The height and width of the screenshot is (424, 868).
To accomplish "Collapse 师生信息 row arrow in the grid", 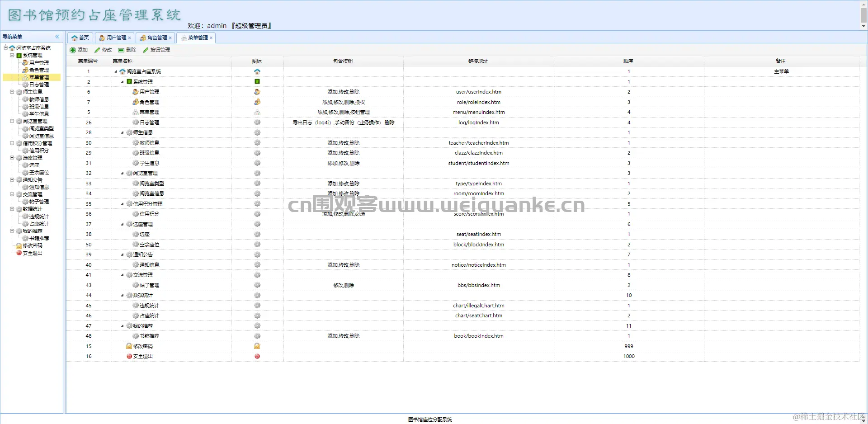I will click(123, 132).
